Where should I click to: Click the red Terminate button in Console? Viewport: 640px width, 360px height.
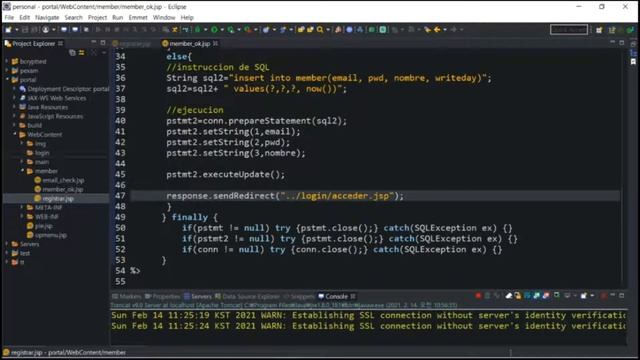pyautogui.click(x=478, y=296)
